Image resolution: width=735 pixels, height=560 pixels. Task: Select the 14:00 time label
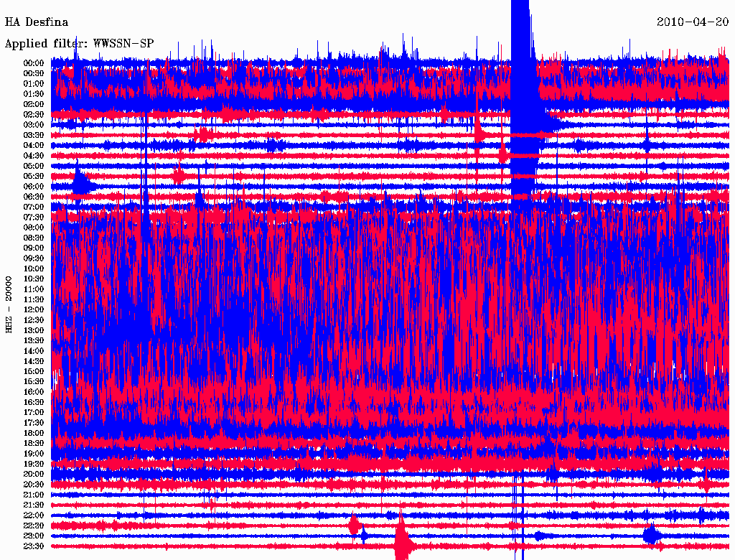pyautogui.click(x=33, y=351)
